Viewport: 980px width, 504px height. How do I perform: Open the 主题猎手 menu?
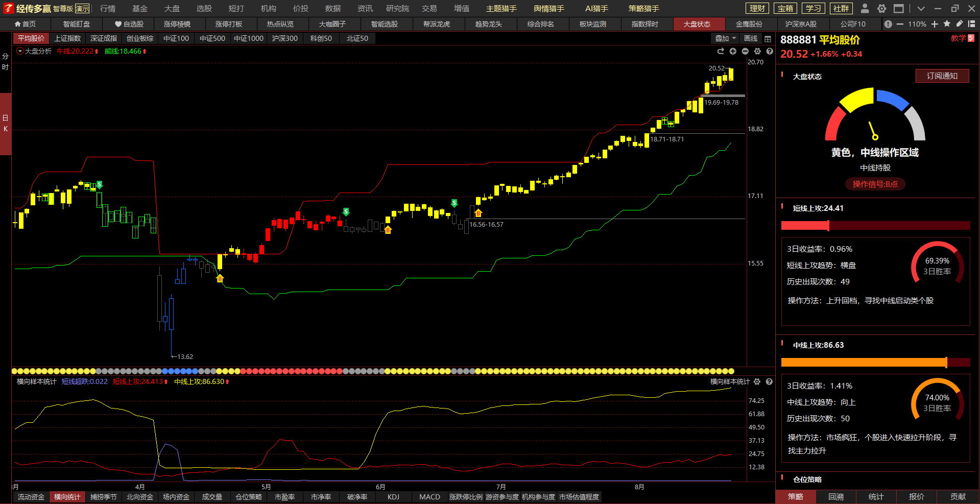point(501,9)
